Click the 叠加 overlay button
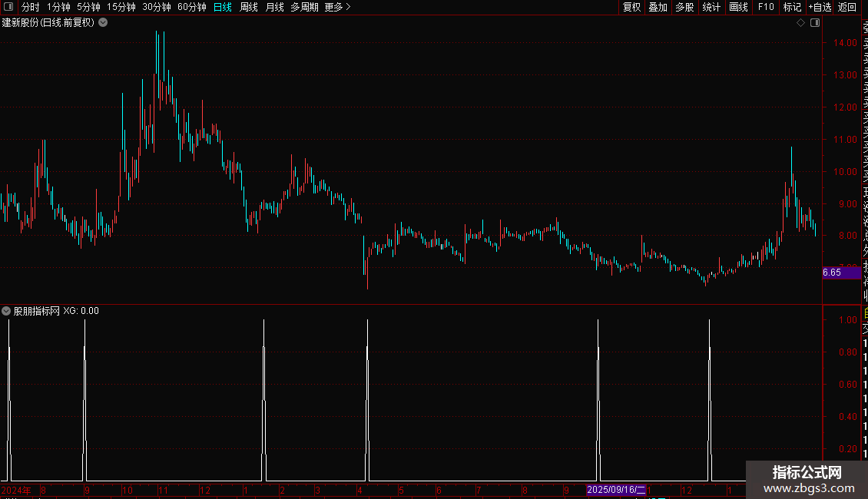 (658, 7)
